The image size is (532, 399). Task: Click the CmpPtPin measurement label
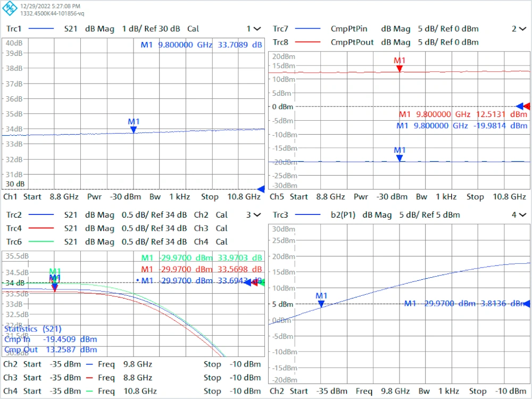tap(349, 29)
